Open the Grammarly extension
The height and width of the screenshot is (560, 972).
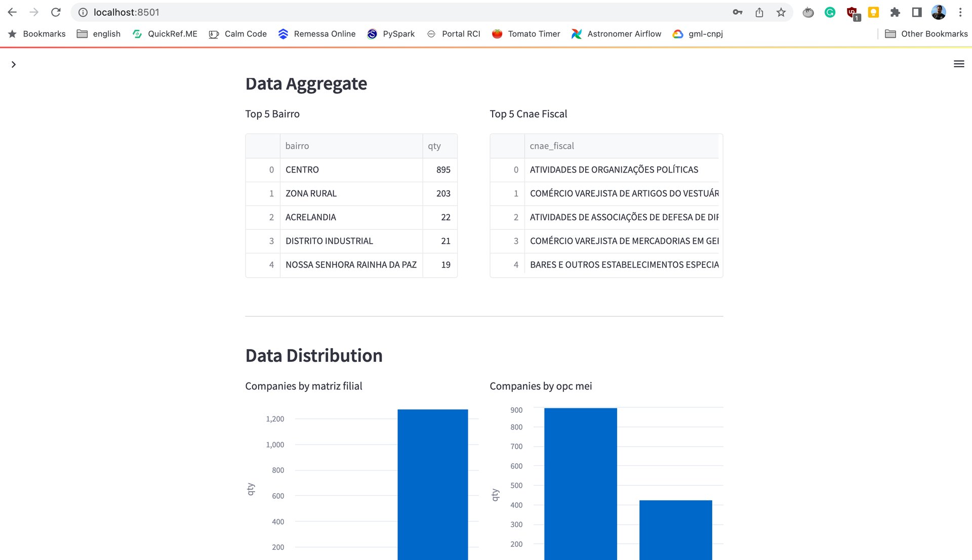829,12
